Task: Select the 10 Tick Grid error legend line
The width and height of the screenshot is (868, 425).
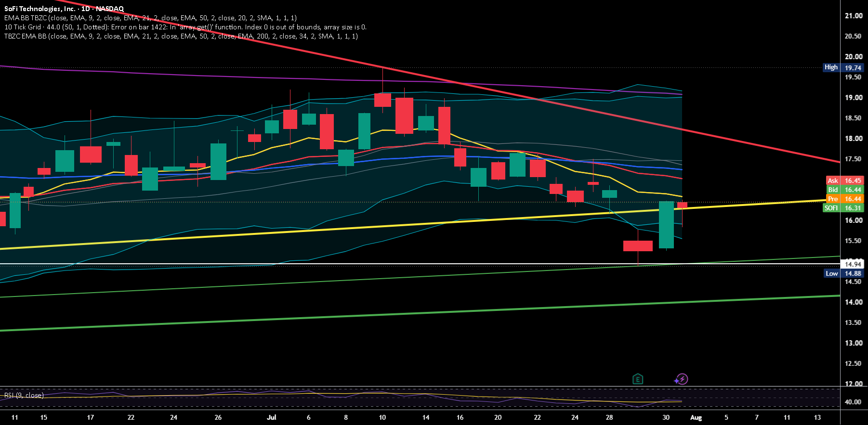Action: pyautogui.click(x=185, y=27)
